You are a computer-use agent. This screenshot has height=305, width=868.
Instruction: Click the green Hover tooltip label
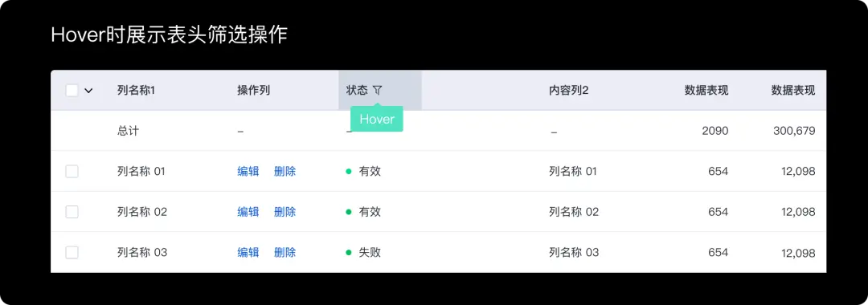tap(376, 120)
